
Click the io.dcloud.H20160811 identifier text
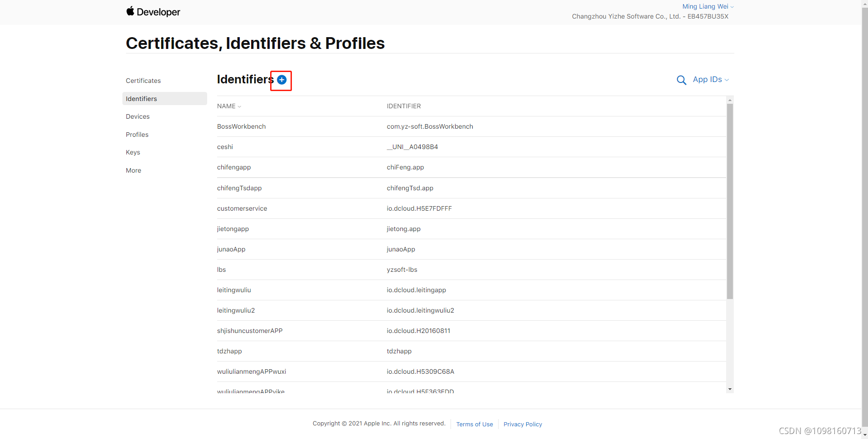point(418,331)
